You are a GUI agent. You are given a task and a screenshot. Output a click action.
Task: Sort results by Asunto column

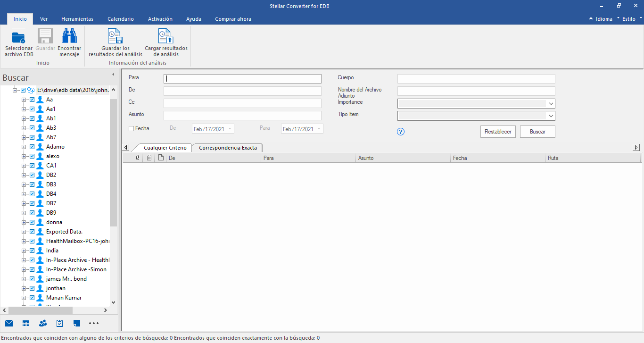(403, 158)
